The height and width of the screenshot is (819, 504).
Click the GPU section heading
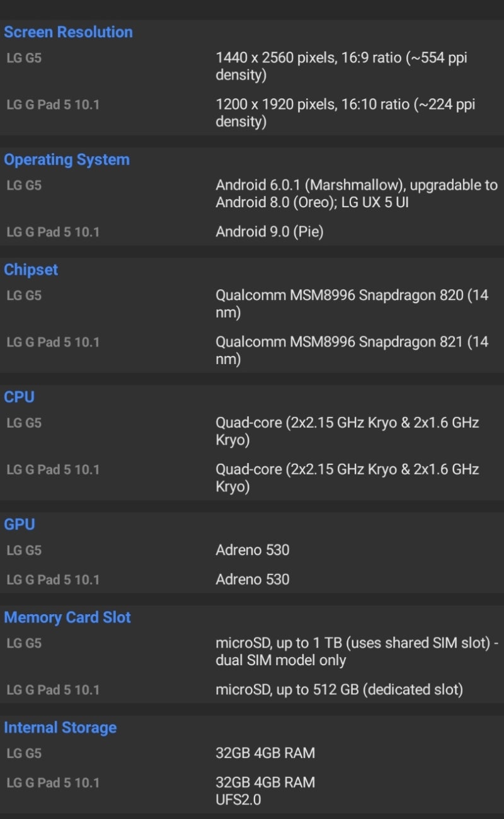point(20,524)
